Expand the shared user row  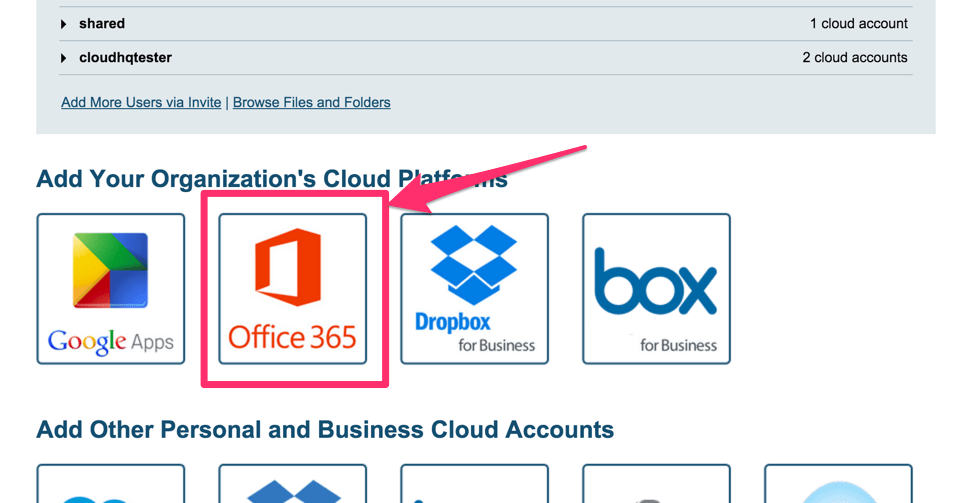coord(63,24)
